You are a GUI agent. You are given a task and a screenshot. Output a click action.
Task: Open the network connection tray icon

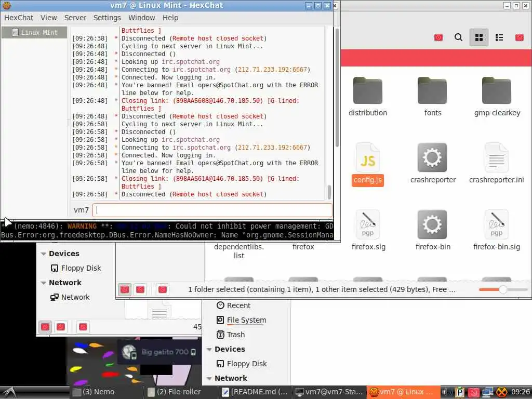tap(487, 392)
